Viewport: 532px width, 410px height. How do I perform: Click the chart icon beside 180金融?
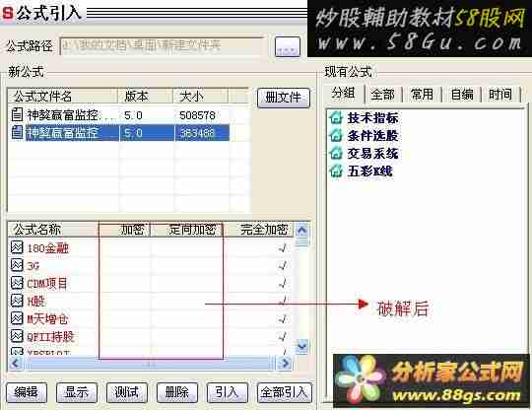click(x=17, y=247)
